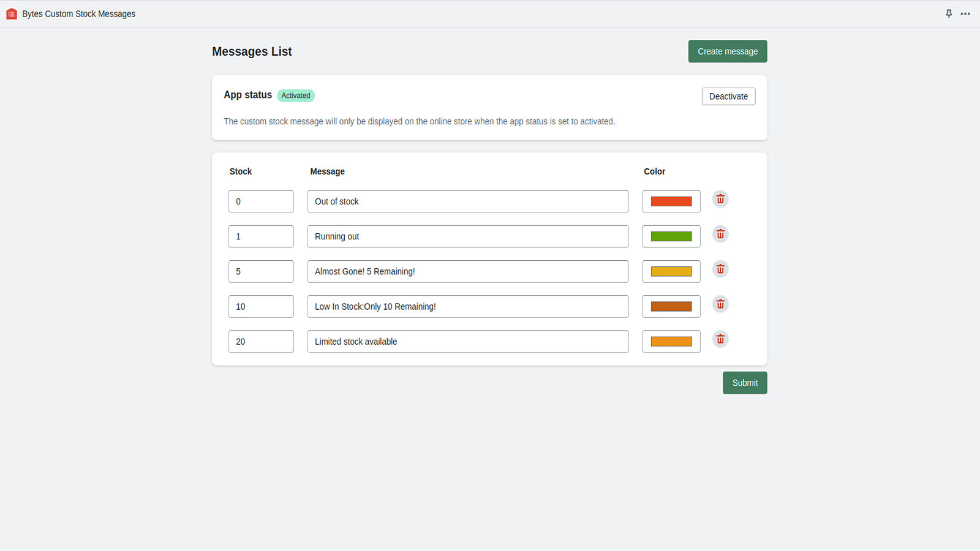Focus the stock field with value 20

tap(261, 342)
